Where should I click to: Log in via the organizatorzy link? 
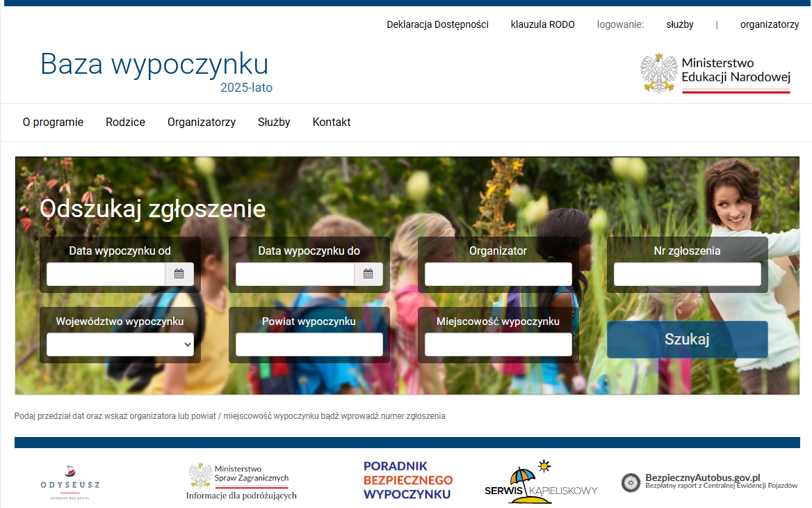(x=769, y=24)
